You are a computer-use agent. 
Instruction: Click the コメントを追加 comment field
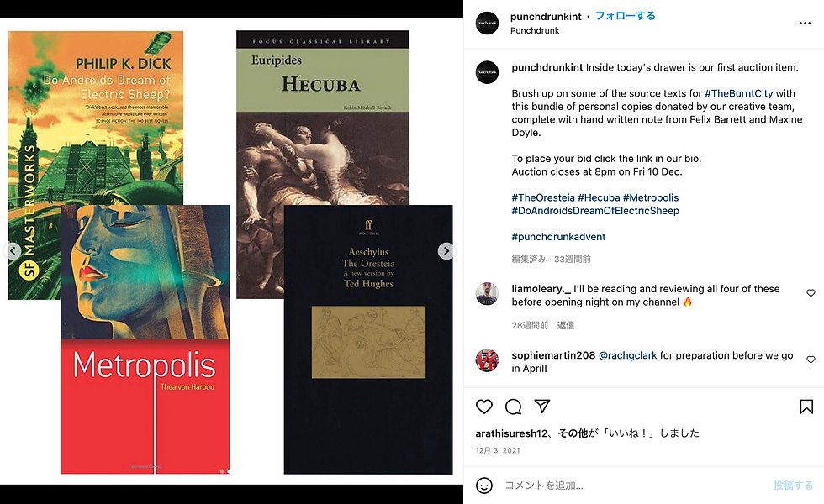click(633, 486)
